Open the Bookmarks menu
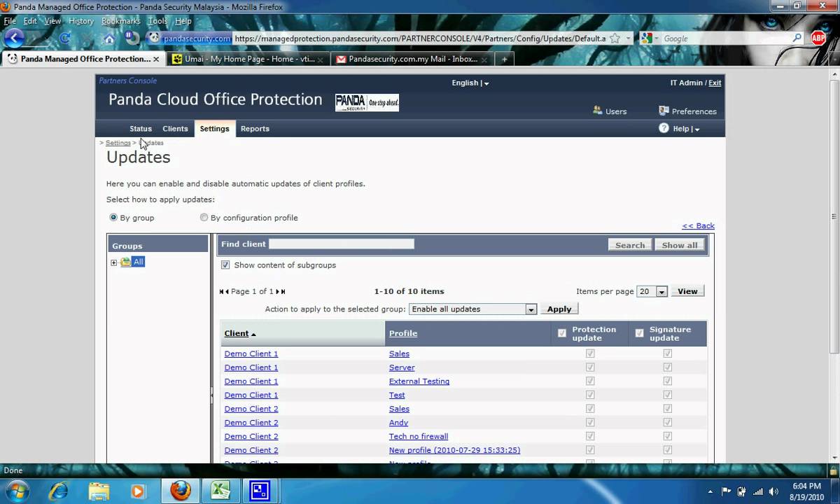The height and width of the screenshot is (504, 840). [121, 21]
